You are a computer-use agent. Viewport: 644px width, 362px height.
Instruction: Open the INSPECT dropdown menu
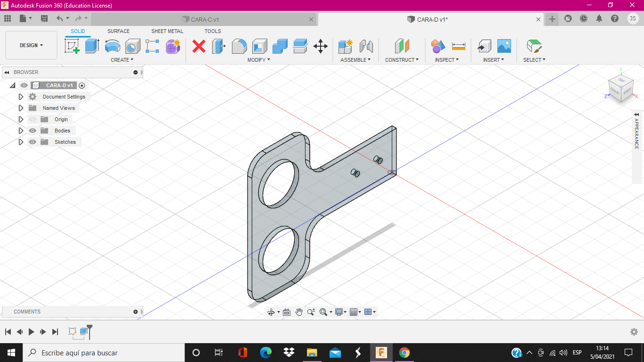tap(447, 60)
